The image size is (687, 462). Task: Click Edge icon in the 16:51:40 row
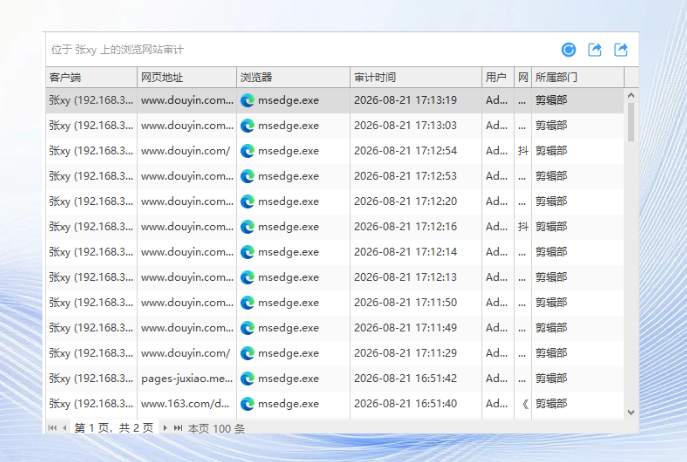248,404
